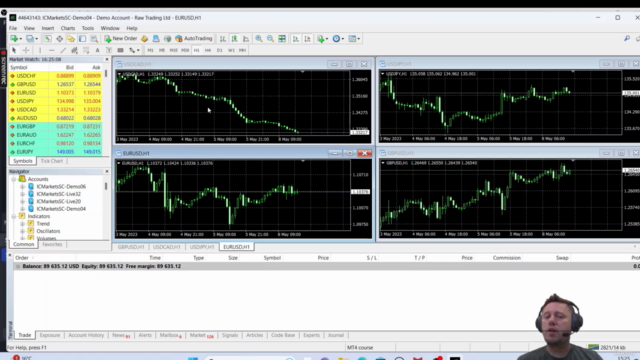Draw a Vertical Line tool
640x360 pixels.
pos(40,50)
